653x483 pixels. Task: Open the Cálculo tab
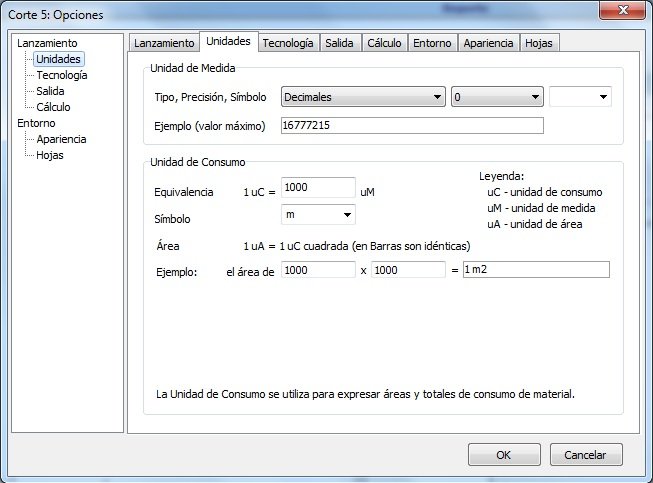[384, 43]
